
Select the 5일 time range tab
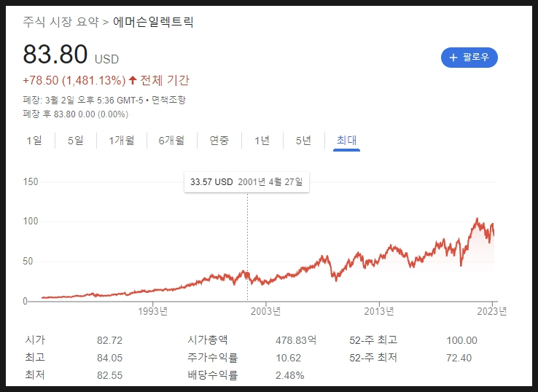(x=76, y=141)
